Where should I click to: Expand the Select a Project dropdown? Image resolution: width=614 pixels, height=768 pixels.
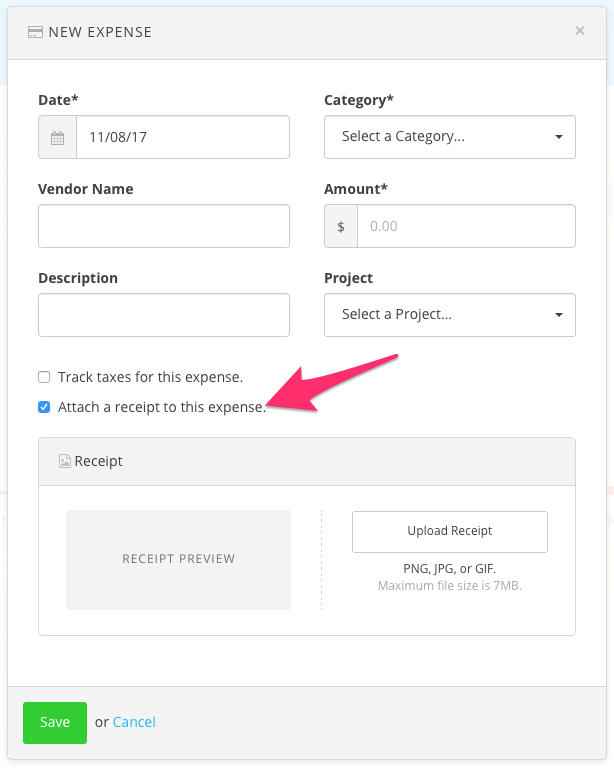440,315
